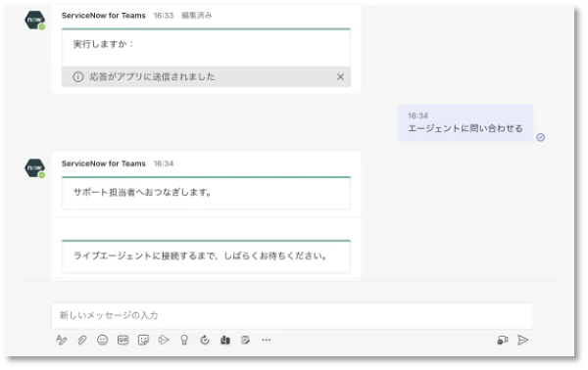Image resolution: width=588 pixels, height=370 pixels.
Task: Click the card text サポート担当者へおつなぎします。
Action: (142, 193)
